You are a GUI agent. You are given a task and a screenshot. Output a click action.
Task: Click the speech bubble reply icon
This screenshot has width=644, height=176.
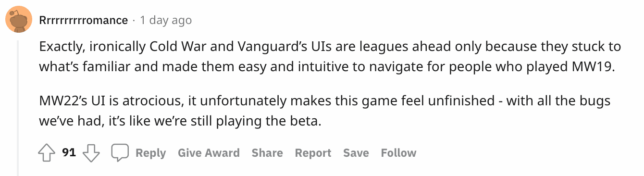(x=120, y=153)
